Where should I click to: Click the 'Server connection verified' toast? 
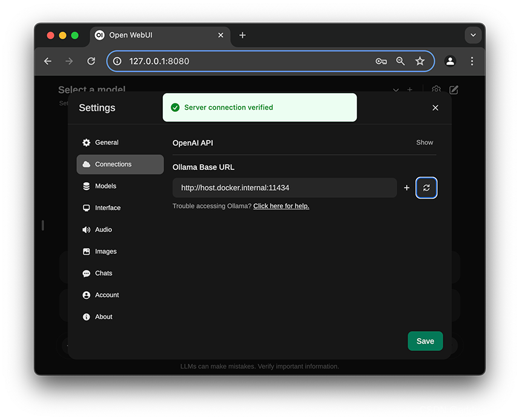coord(259,108)
